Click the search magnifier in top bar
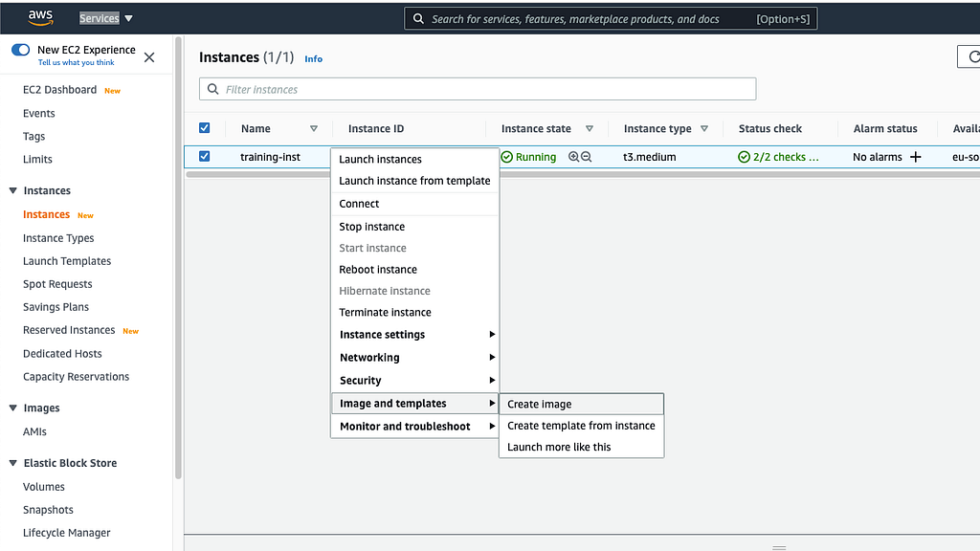Image resolution: width=980 pixels, height=551 pixels. (418, 19)
